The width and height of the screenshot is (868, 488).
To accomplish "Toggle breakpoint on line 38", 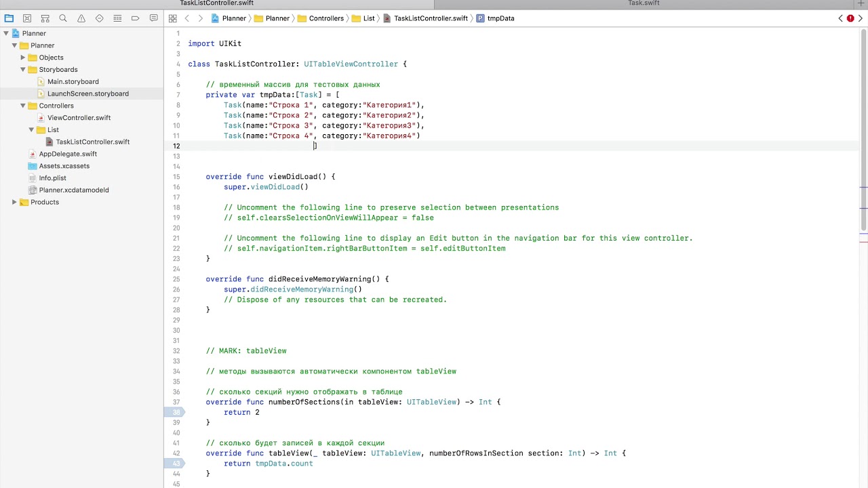I will click(x=176, y=412).
